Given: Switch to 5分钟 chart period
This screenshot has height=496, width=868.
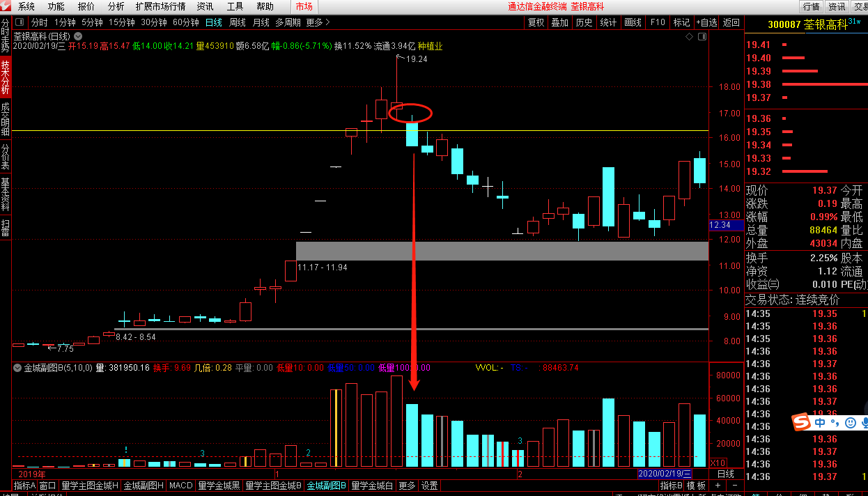Looking at the screenshot, I should coord(92,22).
